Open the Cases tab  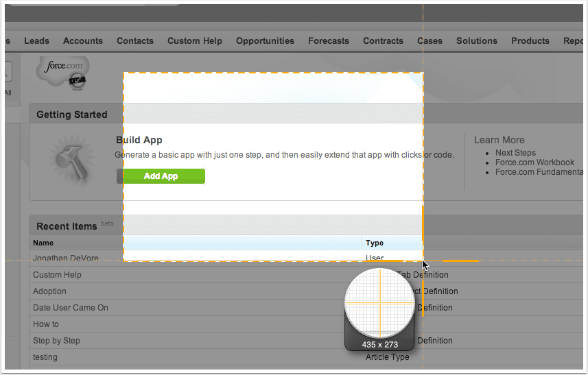point(430,41)
